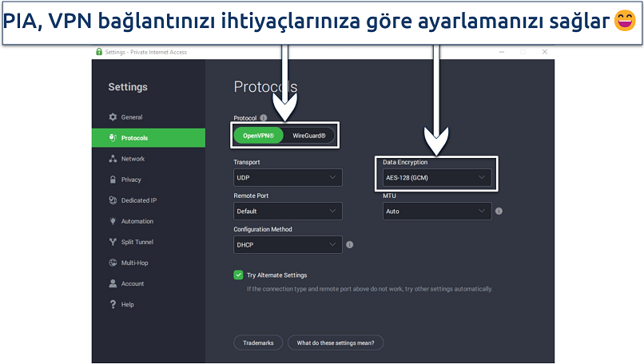Click the Trademarks button
The height and width of the screenshot is (364, 644).
[x=258, y=342]
